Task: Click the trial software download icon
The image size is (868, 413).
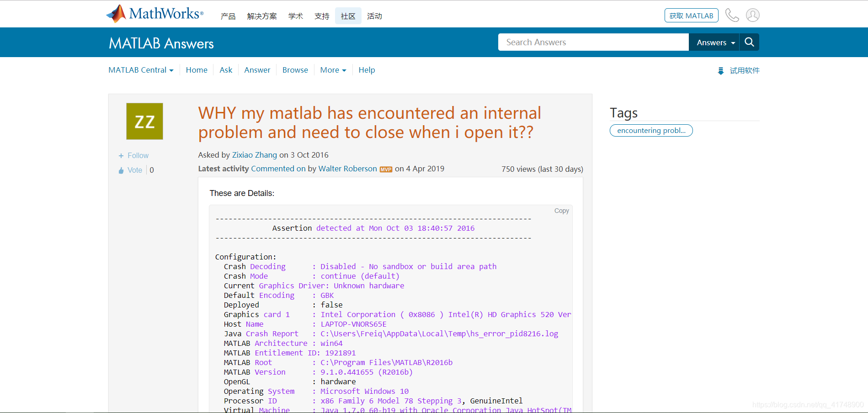Action: [721, 71]
